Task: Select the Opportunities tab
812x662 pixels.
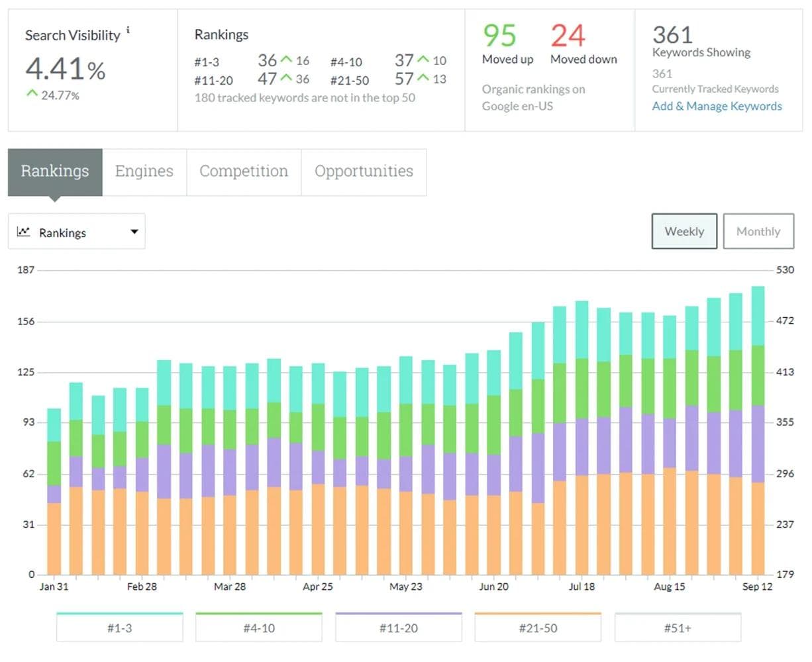Action: [x=364, y=171]
